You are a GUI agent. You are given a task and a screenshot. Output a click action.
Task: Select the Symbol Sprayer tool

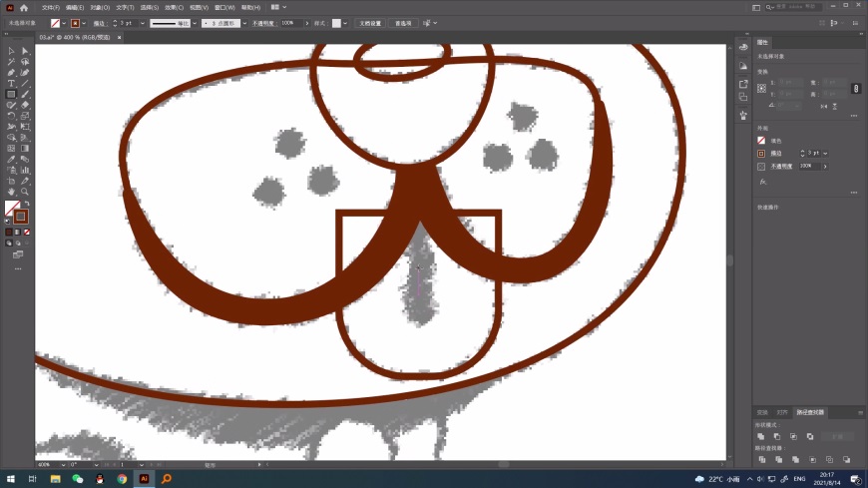(11, 170)
